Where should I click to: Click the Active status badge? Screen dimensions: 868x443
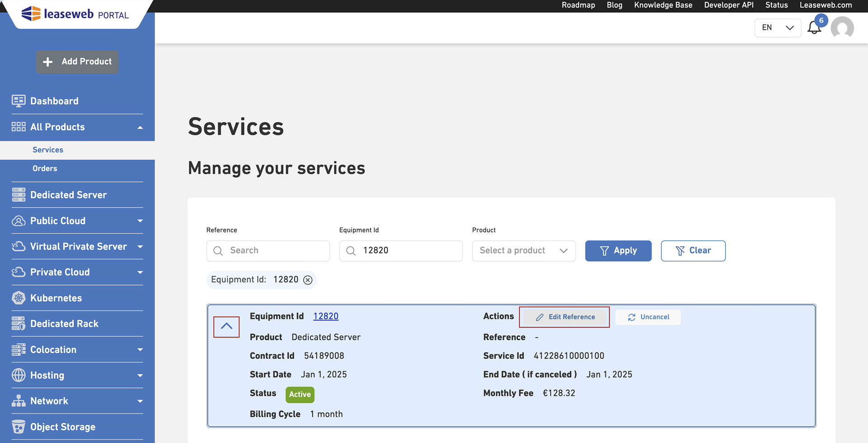(300, 394)
